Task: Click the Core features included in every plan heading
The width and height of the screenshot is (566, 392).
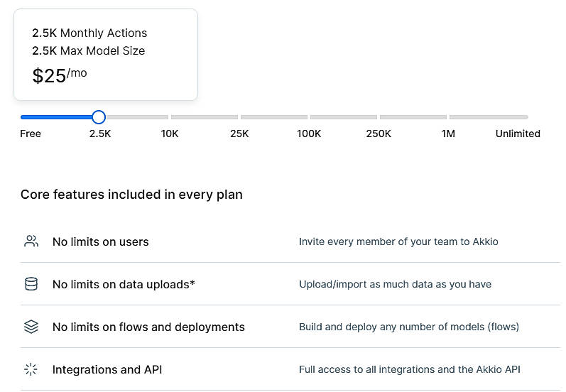Action: pos(131,195)
